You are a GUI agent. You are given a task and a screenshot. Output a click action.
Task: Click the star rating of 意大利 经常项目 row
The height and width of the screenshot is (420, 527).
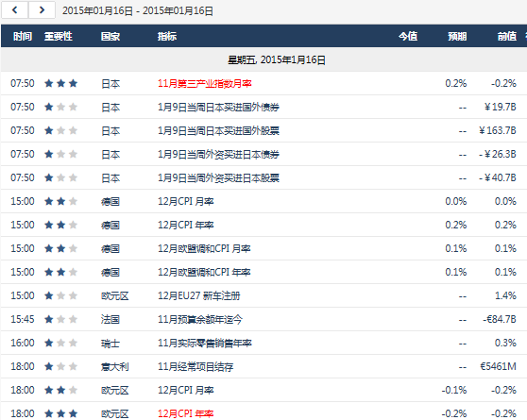60,366
